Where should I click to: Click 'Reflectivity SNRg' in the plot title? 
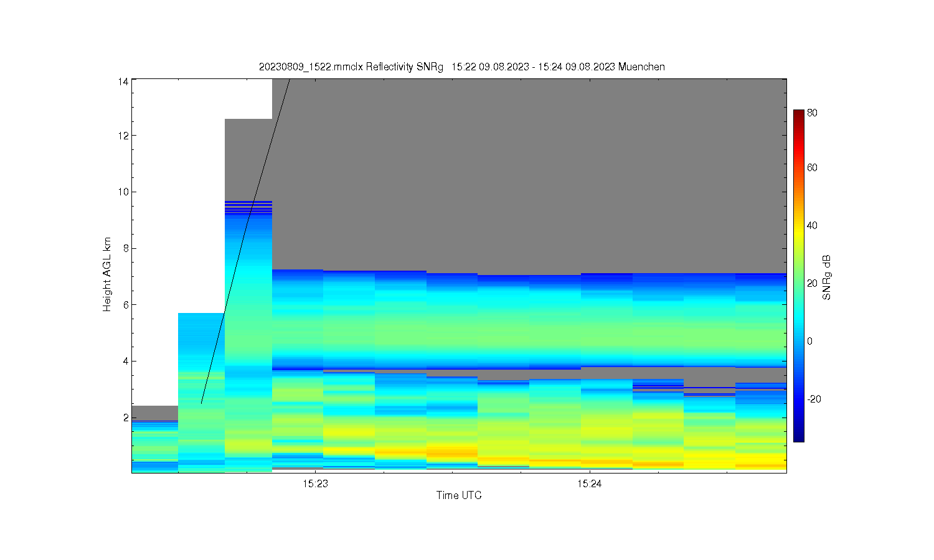(405, 67)
